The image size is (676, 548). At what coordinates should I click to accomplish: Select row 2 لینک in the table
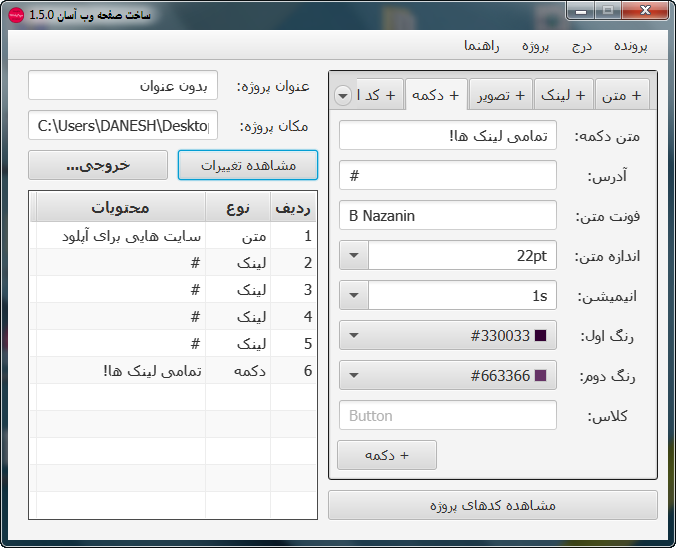pyautogui.click(x=173, y=263)
